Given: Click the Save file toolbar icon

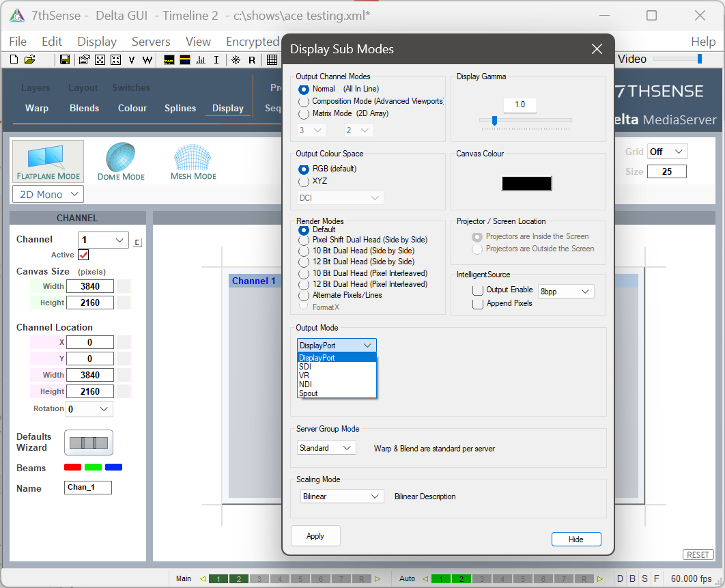Looking at the screenshot, I should tap(65, 59).
